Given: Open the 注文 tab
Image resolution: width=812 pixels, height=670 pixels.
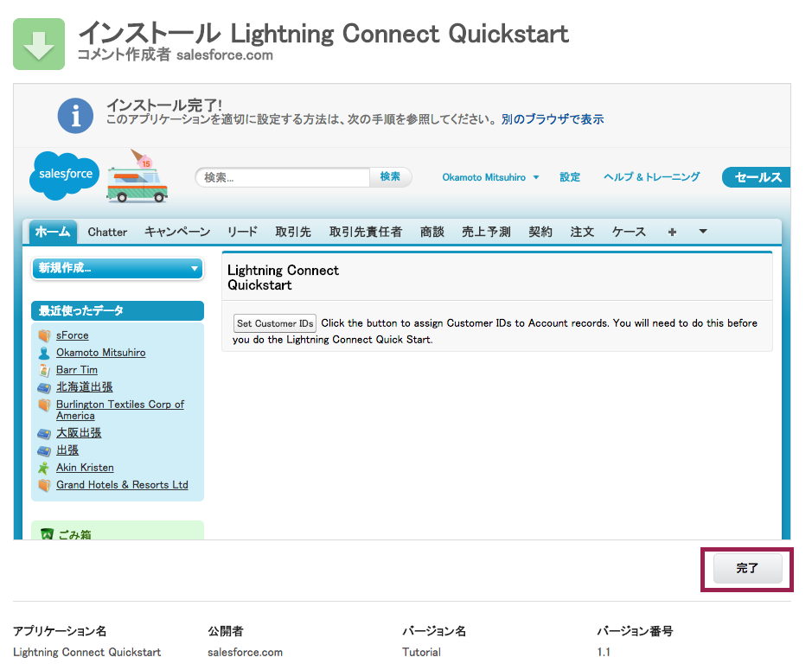Looking at the screenshot, I should pos(582,232).
